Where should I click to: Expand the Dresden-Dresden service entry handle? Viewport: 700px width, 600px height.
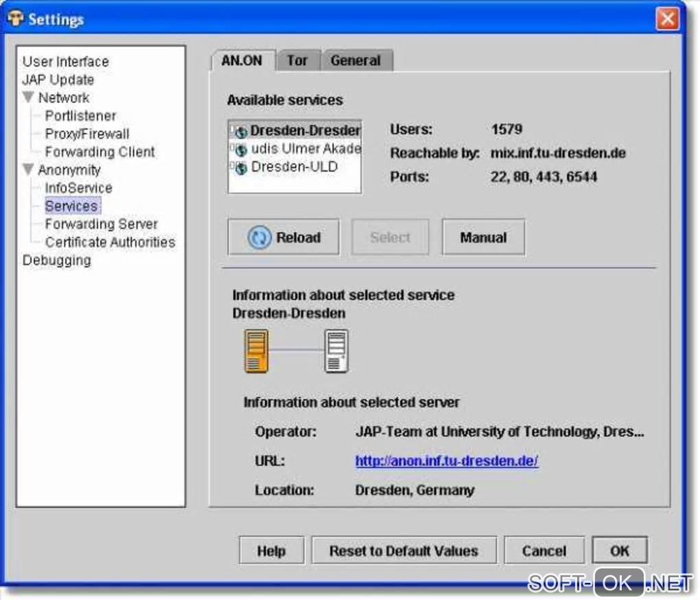232,130
